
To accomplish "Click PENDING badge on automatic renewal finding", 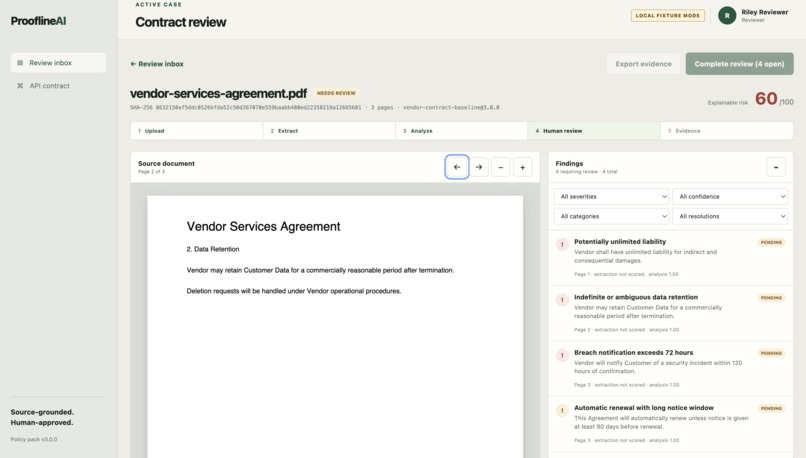I will point(771,408).
